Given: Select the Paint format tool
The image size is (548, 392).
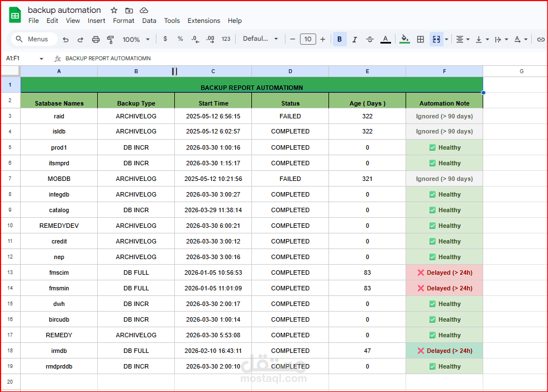Looking at the screenshot, I should point(110,40).
